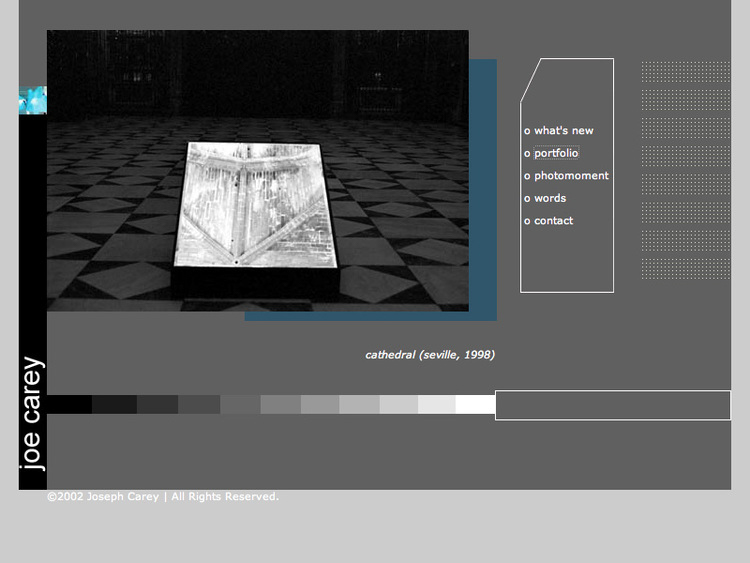
Task: Click the small cyan image tile
Action: pos(32,100)
